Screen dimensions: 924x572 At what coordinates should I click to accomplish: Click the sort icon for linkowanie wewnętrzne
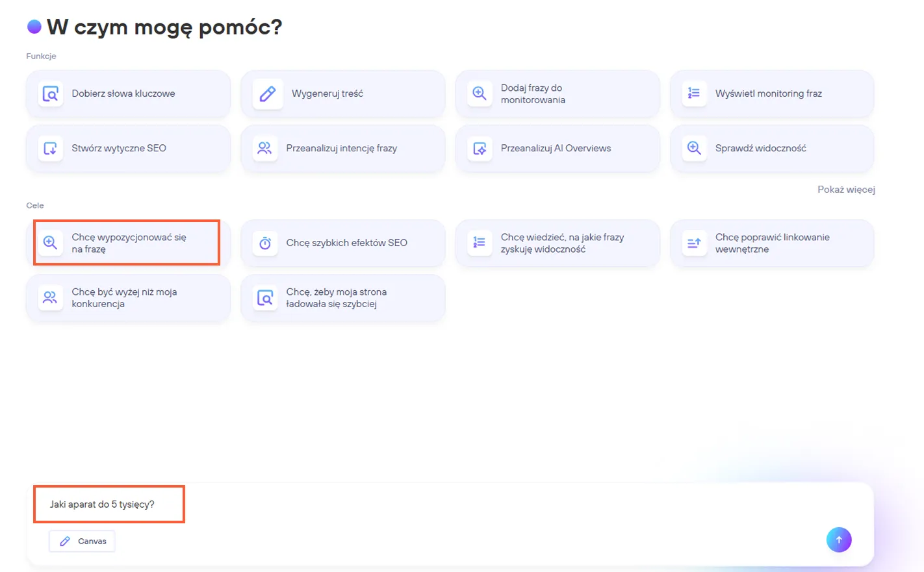[x=694, y=243]
